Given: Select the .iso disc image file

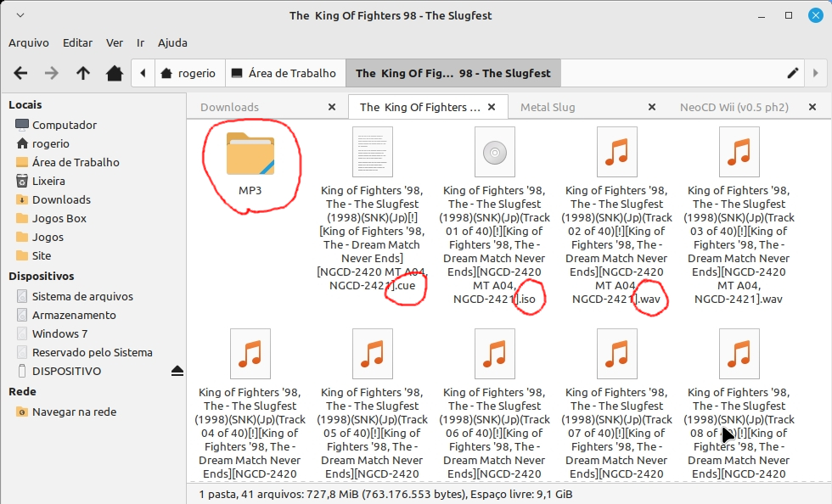Looking at the screenshot, I should coord(494,153).
